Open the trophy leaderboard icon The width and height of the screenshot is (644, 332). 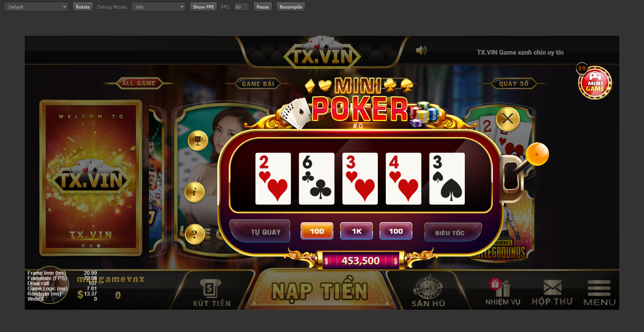[x=198, y=141]
